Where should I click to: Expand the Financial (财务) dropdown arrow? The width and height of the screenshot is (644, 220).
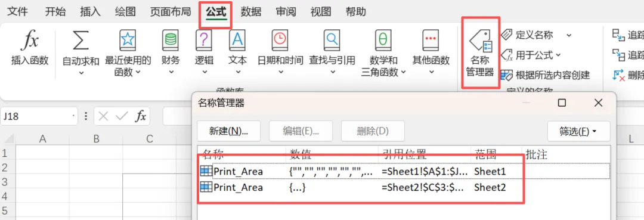pos(171,72)
